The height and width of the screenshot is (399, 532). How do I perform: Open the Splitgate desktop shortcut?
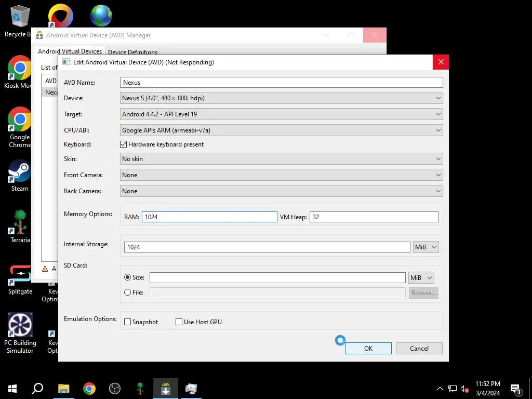pyautogui.click(x=20, y=280)
